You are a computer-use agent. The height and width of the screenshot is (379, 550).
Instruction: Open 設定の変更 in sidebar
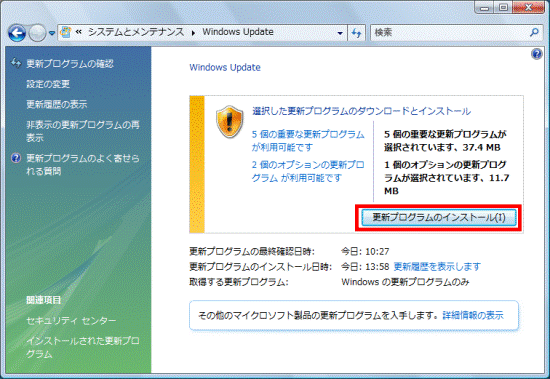(x=48, y=84)
